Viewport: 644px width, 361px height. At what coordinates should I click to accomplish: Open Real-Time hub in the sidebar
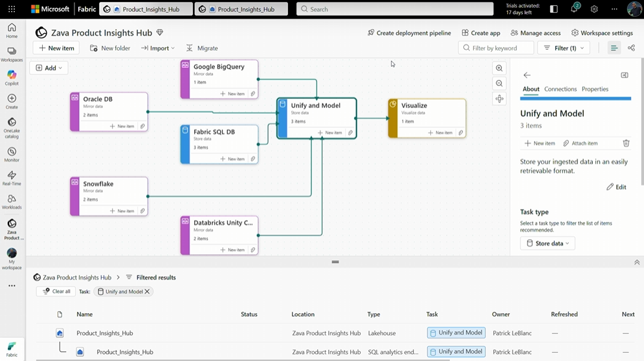click(x=12, y=176)
